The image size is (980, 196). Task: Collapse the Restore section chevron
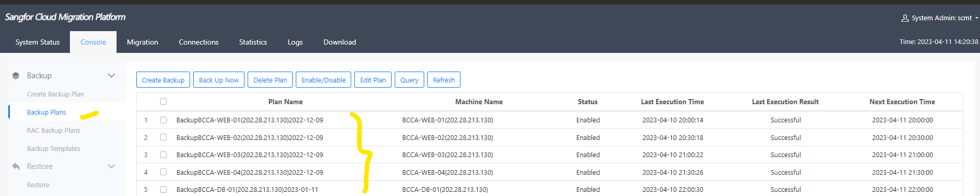tap(111, 166)
